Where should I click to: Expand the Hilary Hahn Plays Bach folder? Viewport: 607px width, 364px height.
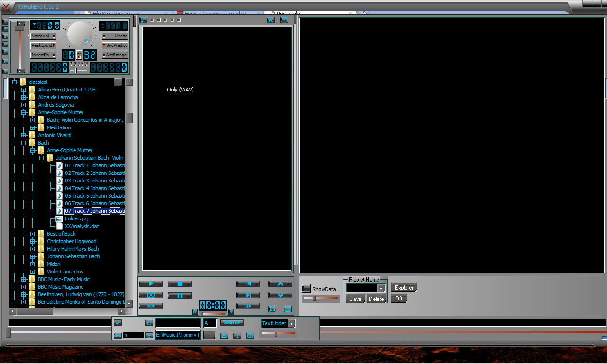(33, 249)
